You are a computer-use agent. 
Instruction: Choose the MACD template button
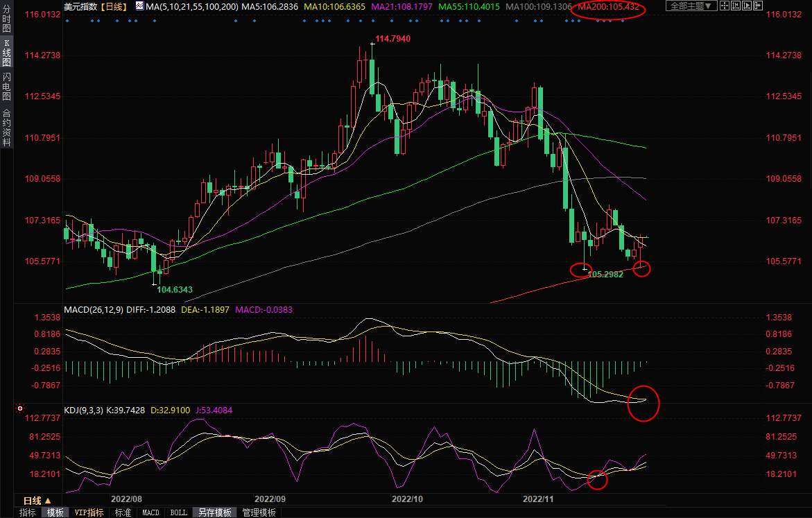click(150, 512)
